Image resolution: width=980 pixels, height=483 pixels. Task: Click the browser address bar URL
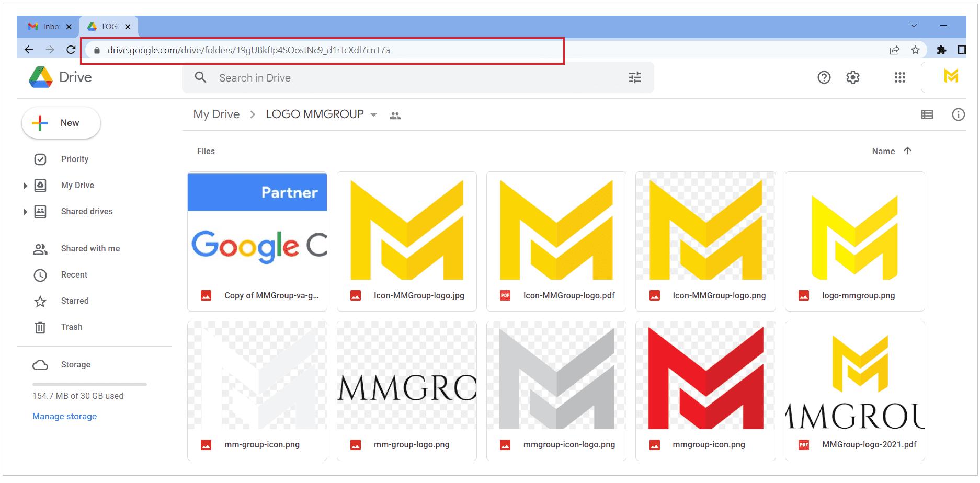[248, 50]
